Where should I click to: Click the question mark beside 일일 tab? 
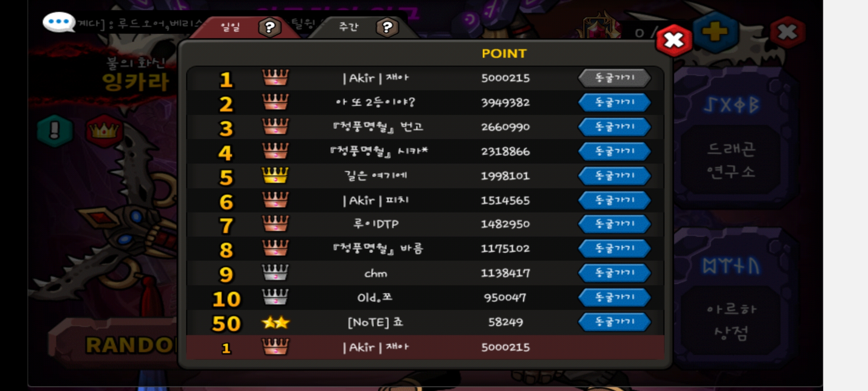[269, 27]
